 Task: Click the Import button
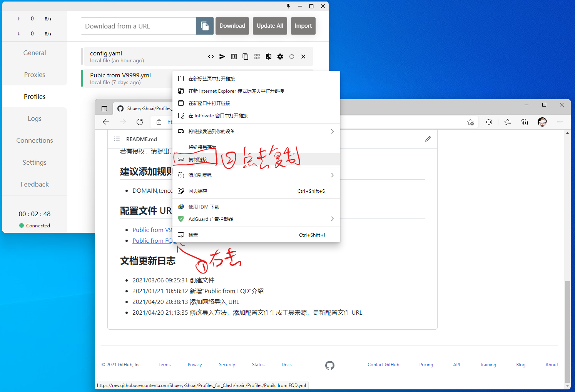[x=303, y=26]
